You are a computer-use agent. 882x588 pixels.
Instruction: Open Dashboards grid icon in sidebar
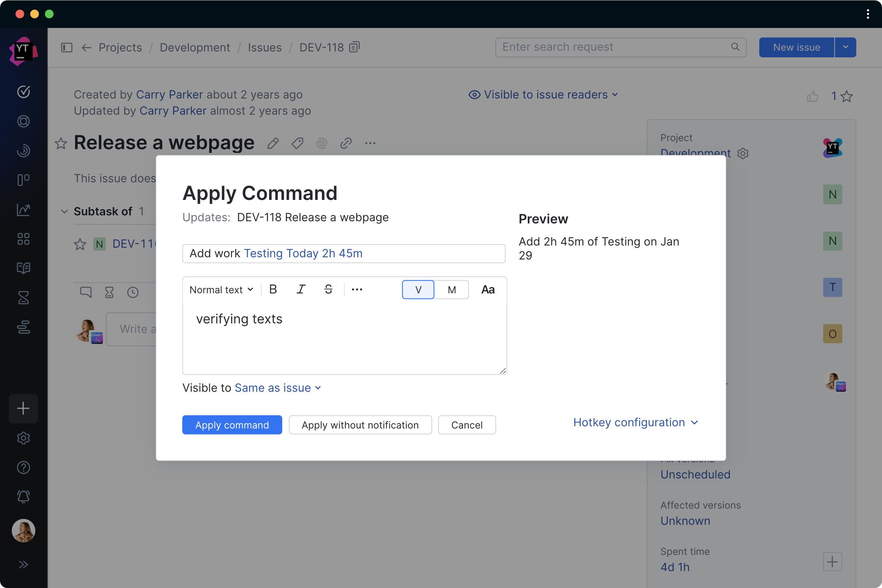tap(23, 239)
